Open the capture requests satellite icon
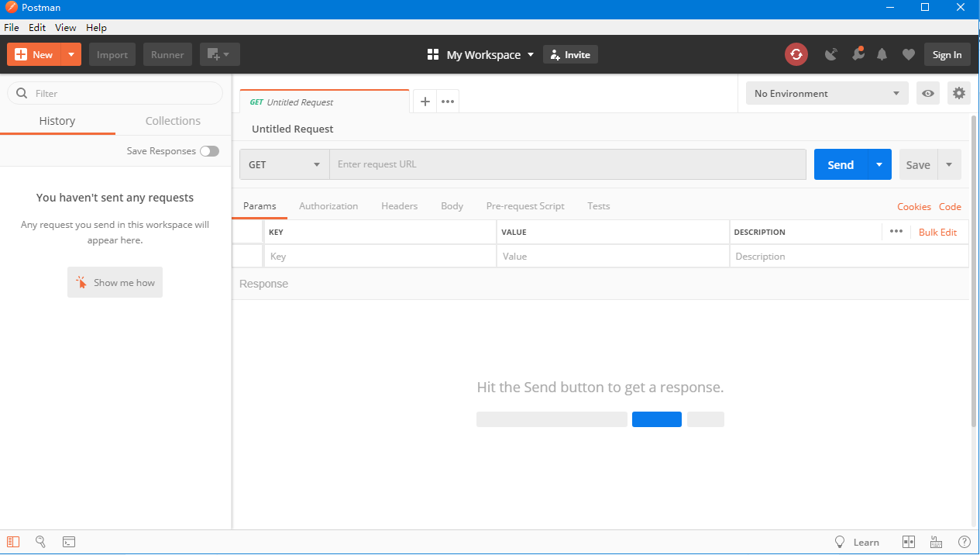 click(831, 54)
